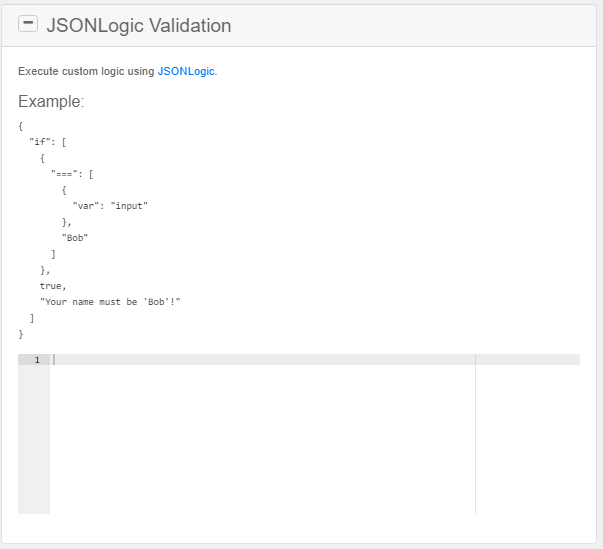Click the panel header bar's empty right side
603x549 pixels.
point(450,26)
